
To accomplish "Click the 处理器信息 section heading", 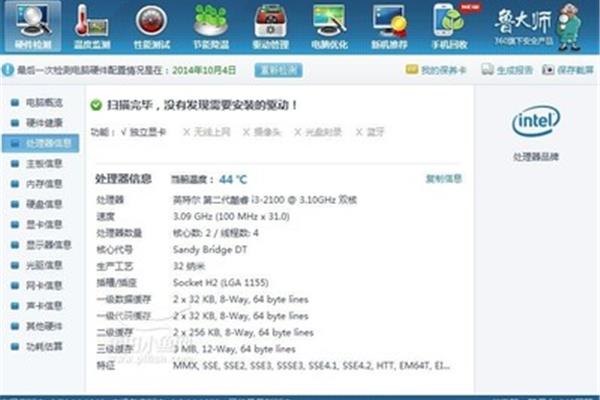I will tap(123, 179).
